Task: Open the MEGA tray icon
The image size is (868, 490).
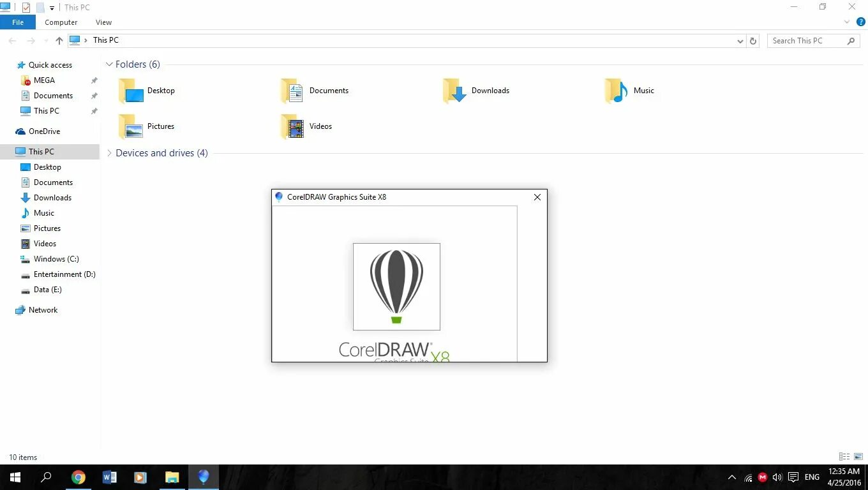Action: [763, 477]
